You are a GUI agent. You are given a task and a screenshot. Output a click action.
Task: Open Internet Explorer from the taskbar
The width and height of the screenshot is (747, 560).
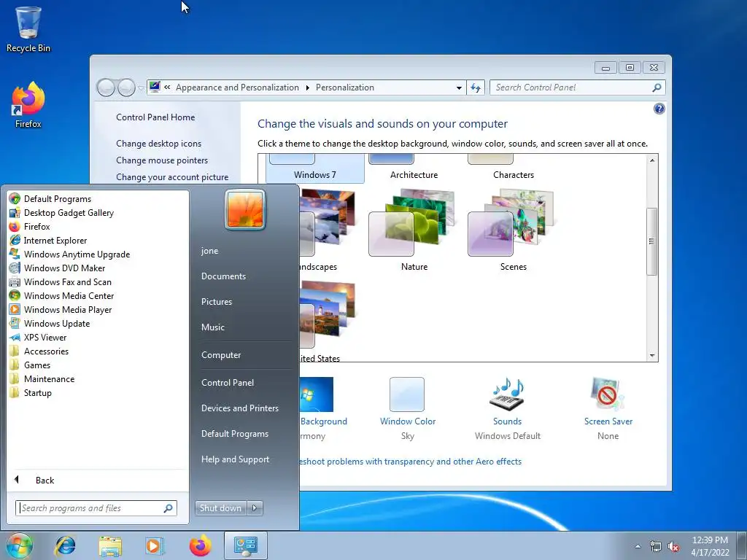[65, 545]
